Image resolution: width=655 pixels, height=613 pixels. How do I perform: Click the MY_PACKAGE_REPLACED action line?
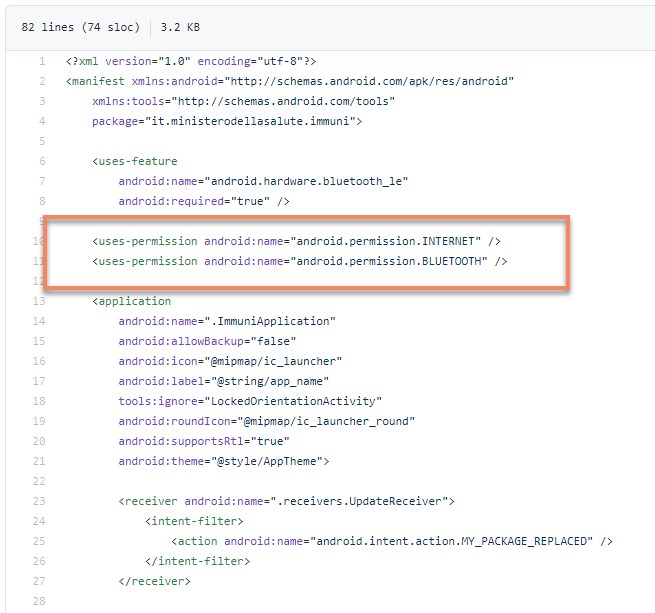(x=390, y=541)
